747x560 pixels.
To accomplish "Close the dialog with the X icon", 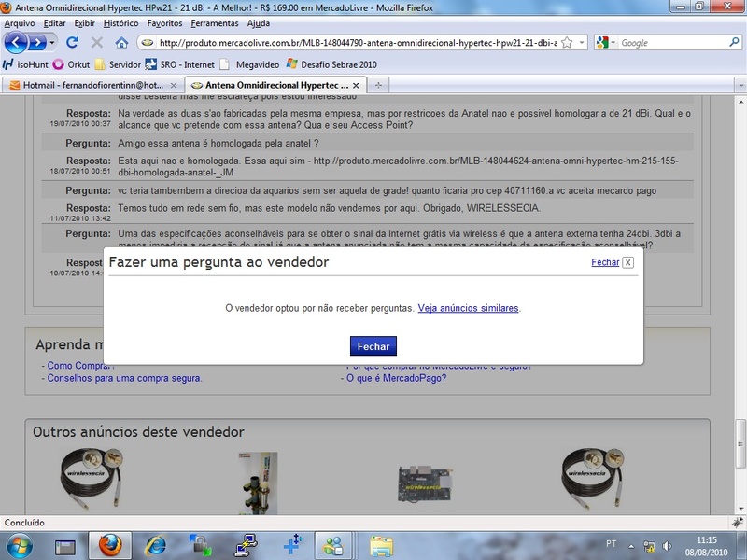I will tap(627, 262).
